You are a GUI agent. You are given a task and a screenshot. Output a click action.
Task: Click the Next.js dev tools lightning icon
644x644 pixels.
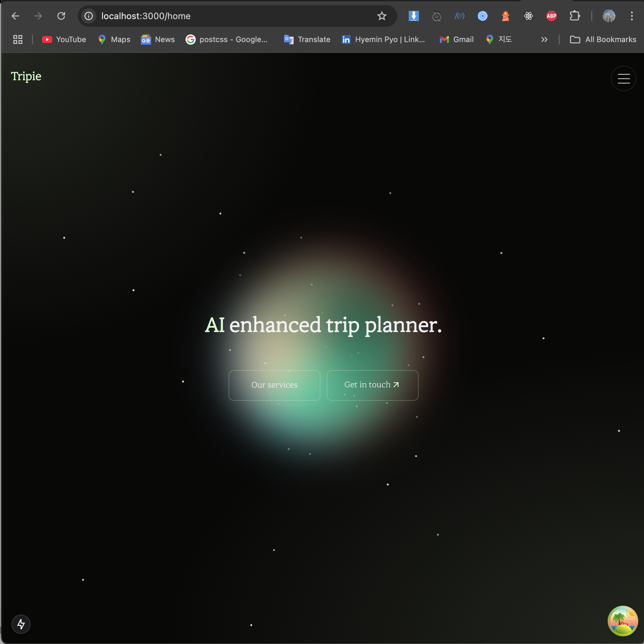21,624
